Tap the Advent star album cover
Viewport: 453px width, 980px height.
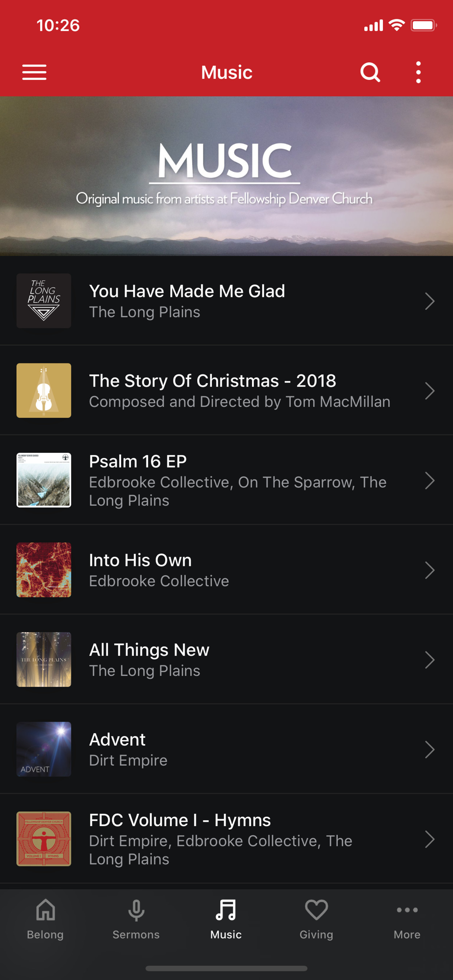click(44, 749)
